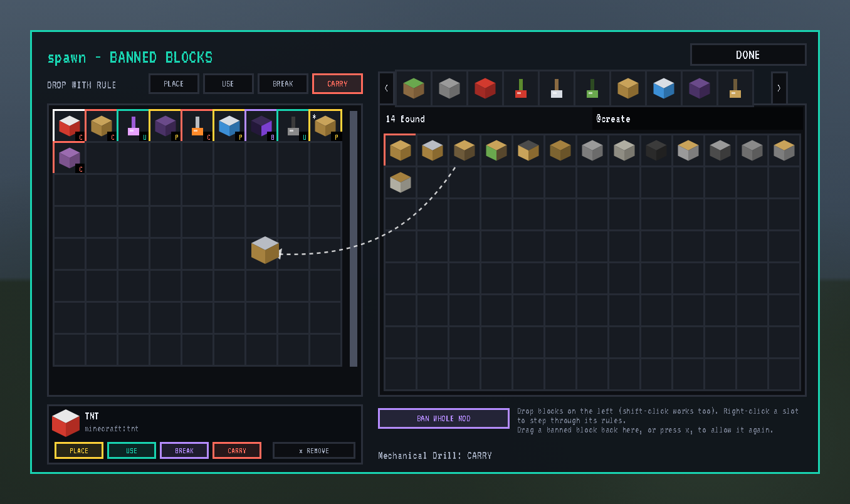The width and height of the screenshot is (850, 504).
Task: Open the blue ice block category tab
Action: 663,88
